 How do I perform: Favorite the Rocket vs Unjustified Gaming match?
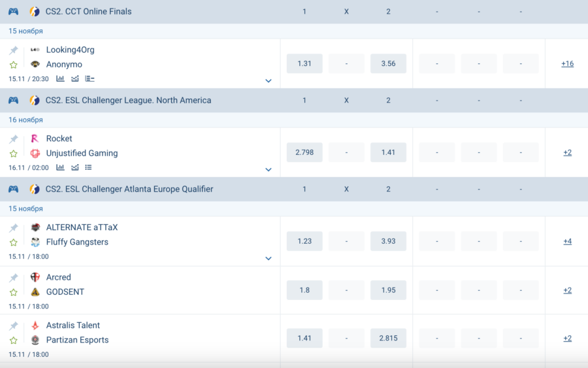point(13,154)
